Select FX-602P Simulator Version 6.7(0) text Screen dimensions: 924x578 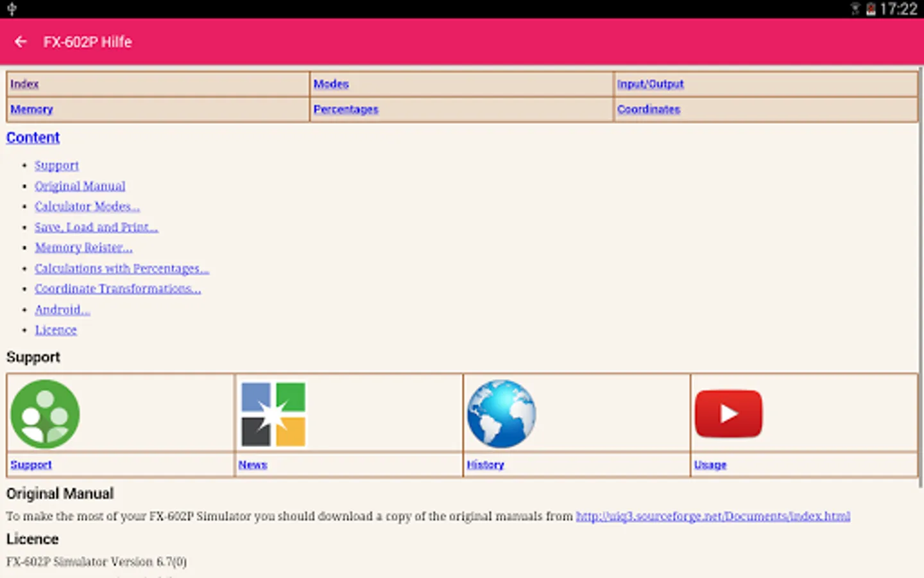96,562
